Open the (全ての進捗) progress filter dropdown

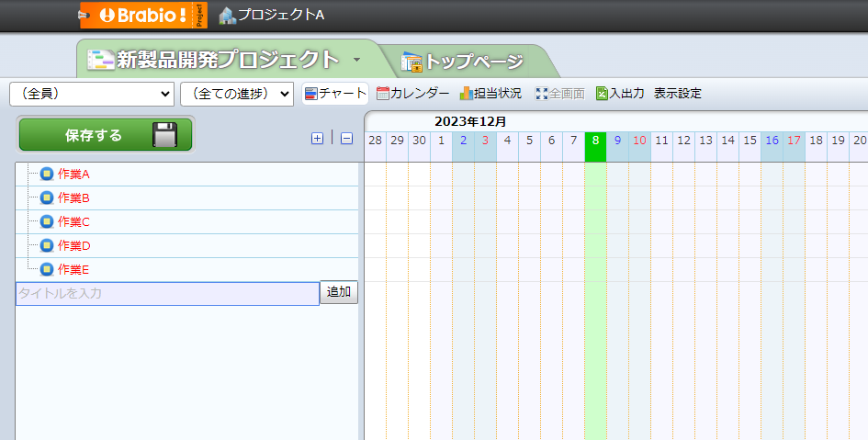pyautogui.click(x=237, y=94)
